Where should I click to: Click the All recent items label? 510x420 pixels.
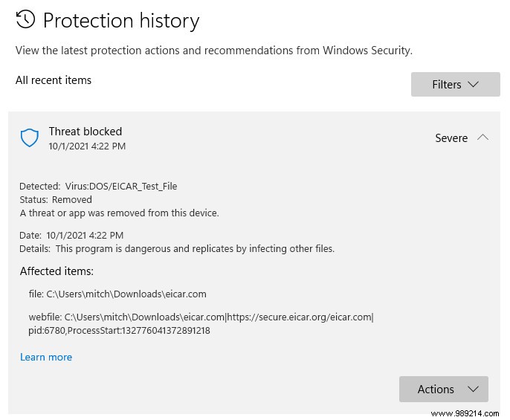click(54, 80)
